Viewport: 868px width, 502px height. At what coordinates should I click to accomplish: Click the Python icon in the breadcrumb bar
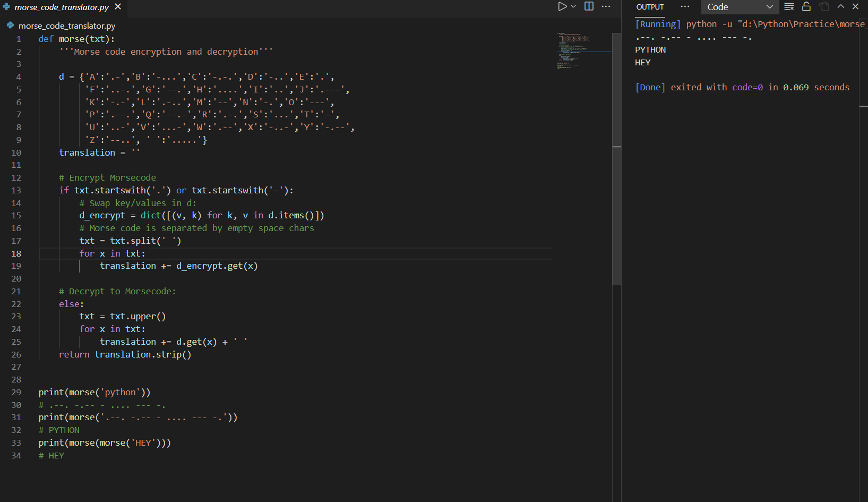10,25
